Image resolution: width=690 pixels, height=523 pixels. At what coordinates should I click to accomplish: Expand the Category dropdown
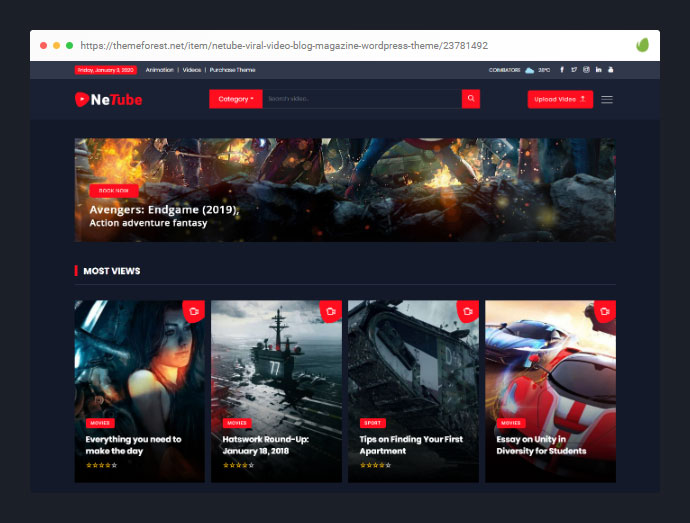click(x=236, y=99)
